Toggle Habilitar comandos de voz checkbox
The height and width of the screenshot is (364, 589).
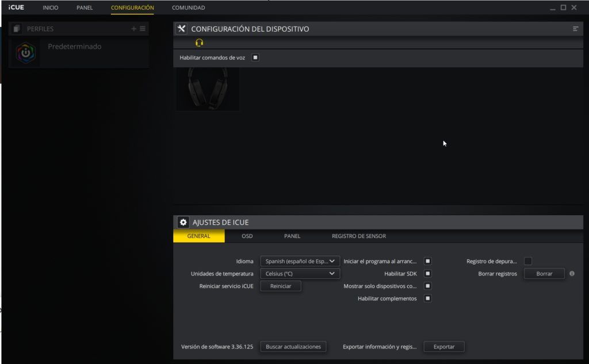255,58
